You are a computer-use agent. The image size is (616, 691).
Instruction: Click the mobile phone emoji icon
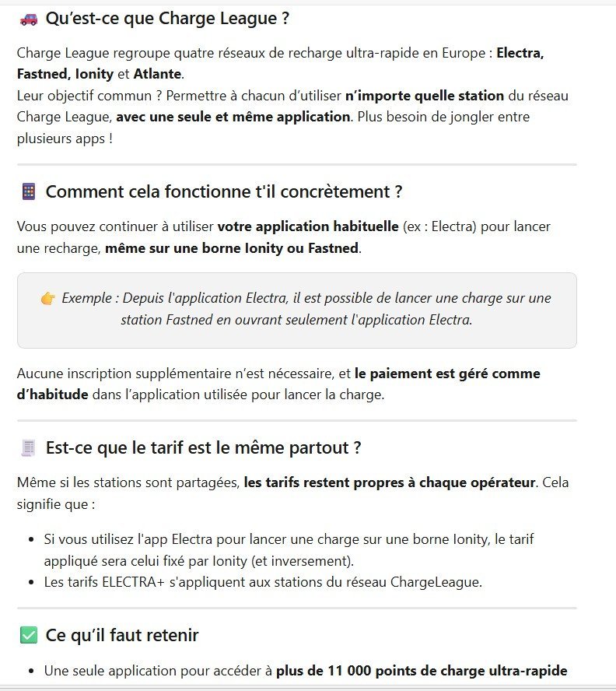click(28, 191)
